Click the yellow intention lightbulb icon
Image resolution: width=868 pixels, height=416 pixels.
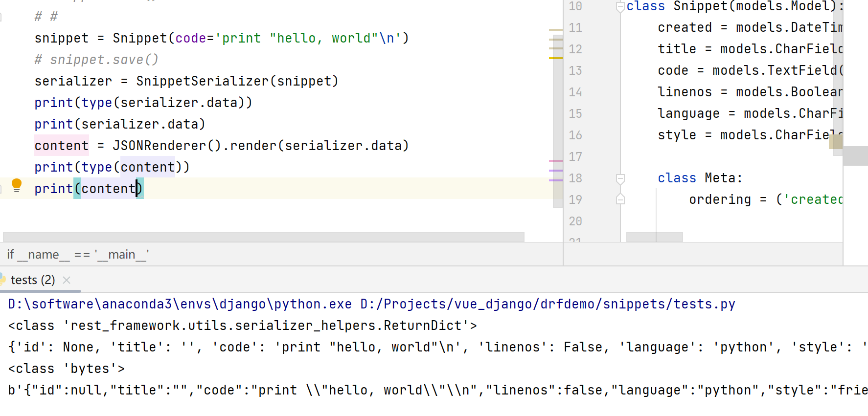coord(17,186)
